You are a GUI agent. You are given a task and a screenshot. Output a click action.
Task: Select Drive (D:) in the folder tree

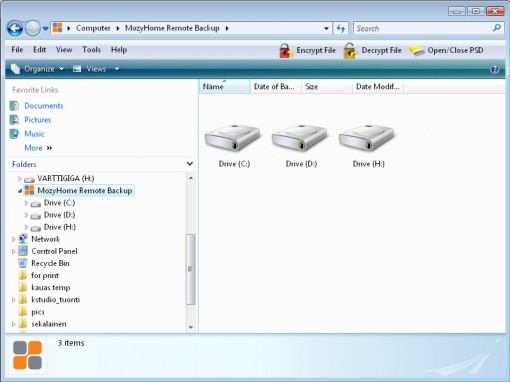pos(60,215)
